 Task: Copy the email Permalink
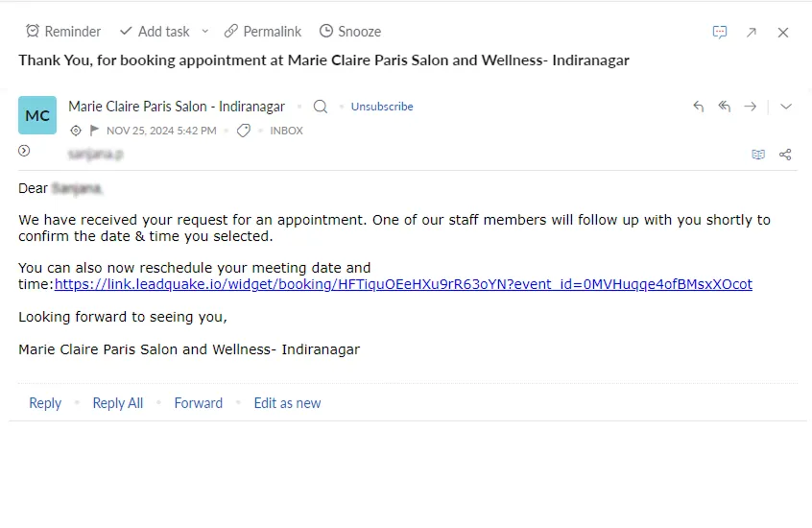click(263, 32)
